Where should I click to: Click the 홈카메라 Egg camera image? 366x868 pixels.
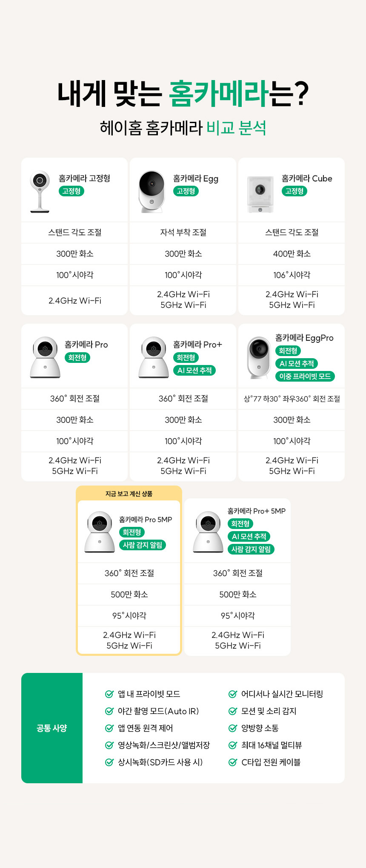pos(152,191)
